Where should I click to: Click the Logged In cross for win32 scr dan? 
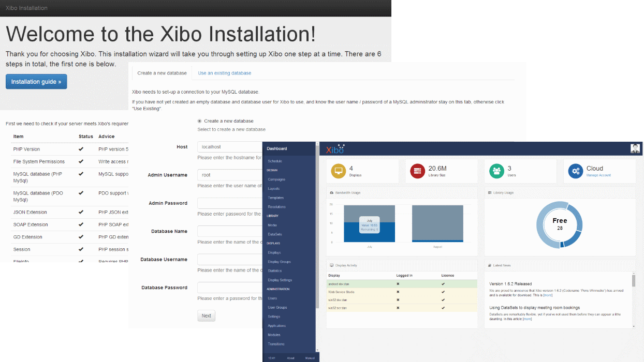point(398,308)
